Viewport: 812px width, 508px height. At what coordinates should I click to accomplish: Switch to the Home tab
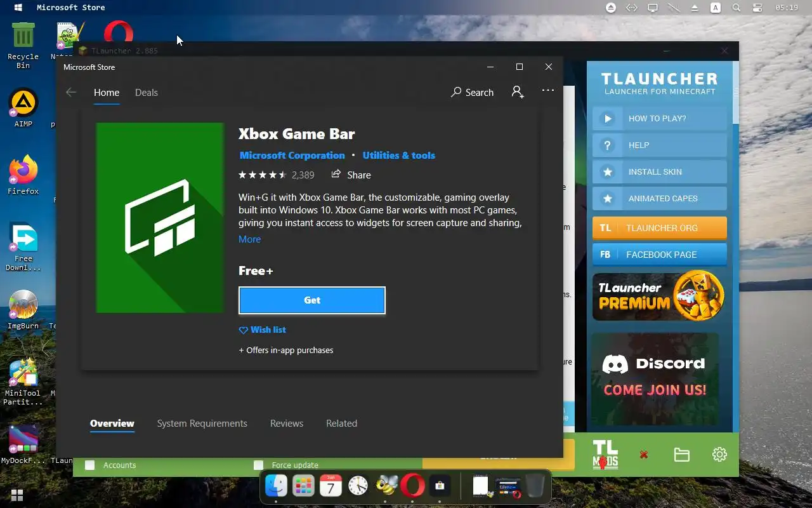click(107, 92)
